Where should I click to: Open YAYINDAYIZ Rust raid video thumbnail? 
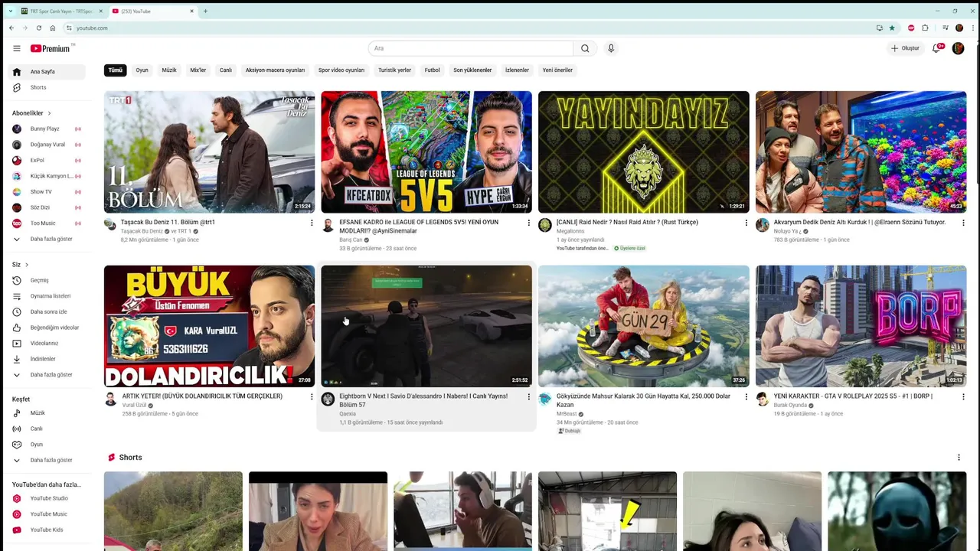coord(644,152)
